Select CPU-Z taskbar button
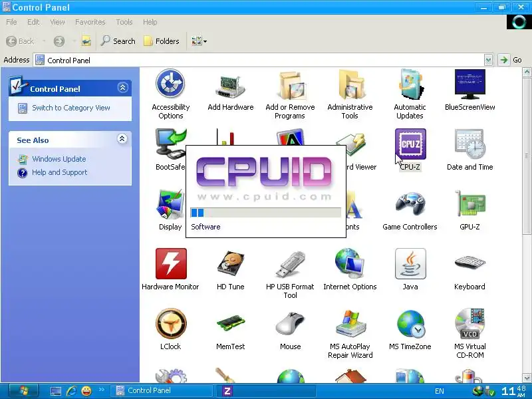The height and width of the screenshot is (399, 532). point(265,391)
